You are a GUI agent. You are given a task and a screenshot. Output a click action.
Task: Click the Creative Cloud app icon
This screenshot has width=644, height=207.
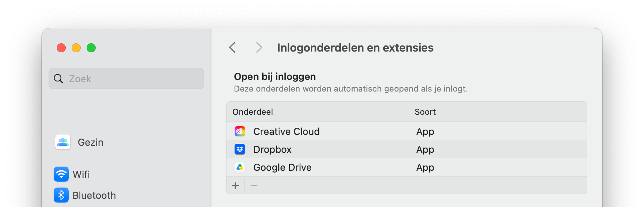(x=240, y=131)
